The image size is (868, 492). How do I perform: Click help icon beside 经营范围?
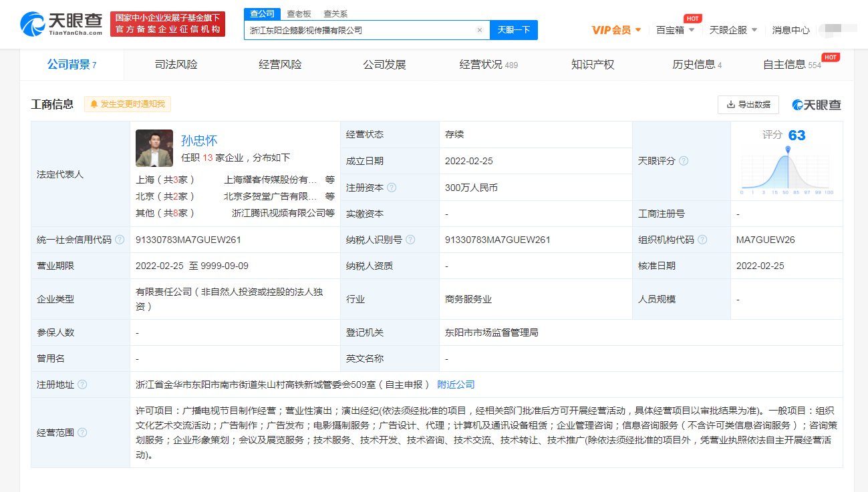click(82, 433)
